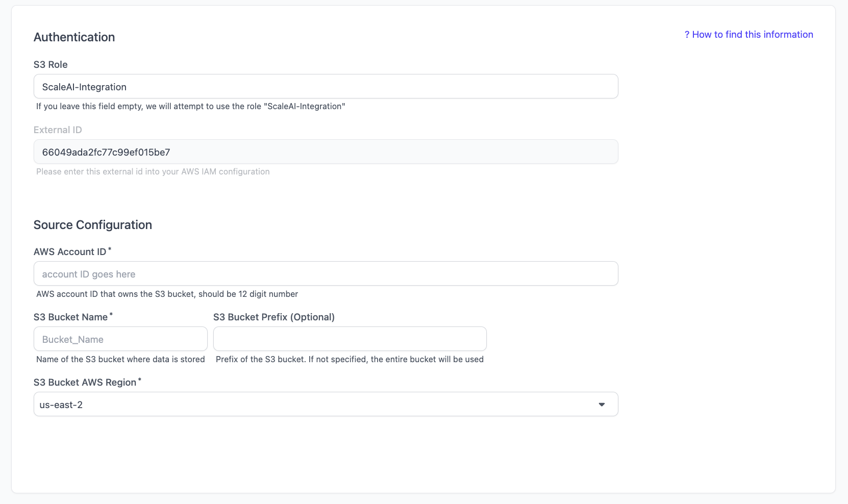Click the 'S3 Bucket Prefix (Optional)' label

click(x=273, y=317)
